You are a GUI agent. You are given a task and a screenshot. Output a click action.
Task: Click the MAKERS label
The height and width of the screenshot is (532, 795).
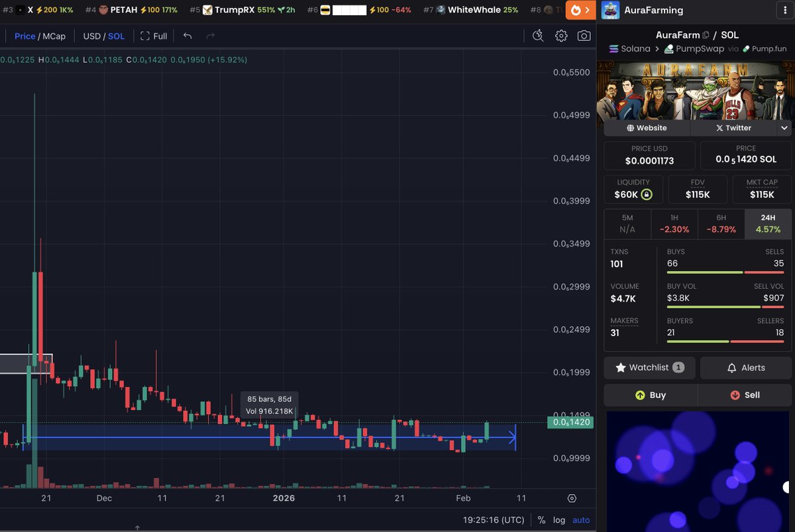624,321
